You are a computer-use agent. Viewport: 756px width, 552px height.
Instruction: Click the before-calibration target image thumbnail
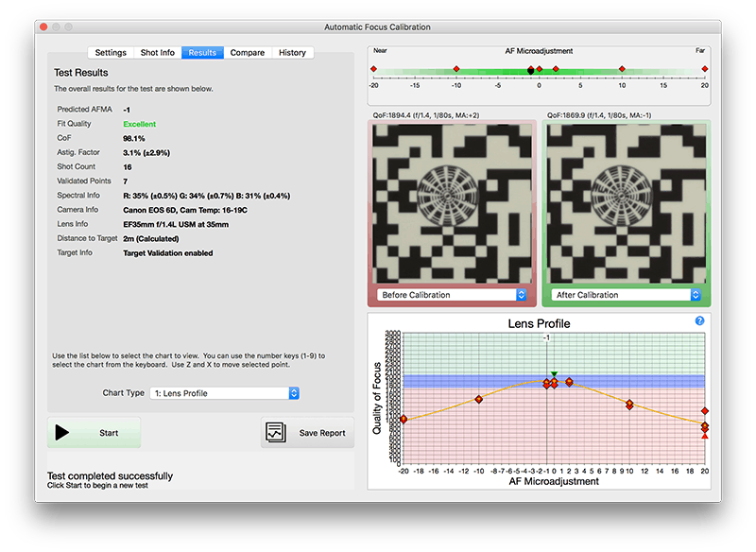point(453,203)
